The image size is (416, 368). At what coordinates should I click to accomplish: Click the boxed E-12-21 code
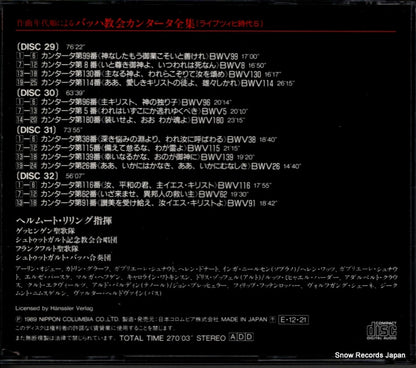(x=293, y=320)
